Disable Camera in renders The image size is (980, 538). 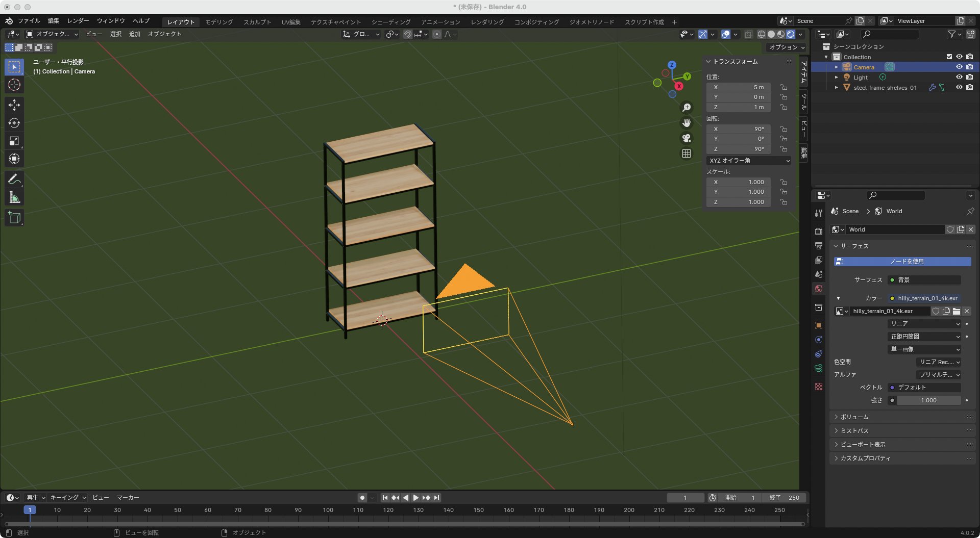click(969, 67)
